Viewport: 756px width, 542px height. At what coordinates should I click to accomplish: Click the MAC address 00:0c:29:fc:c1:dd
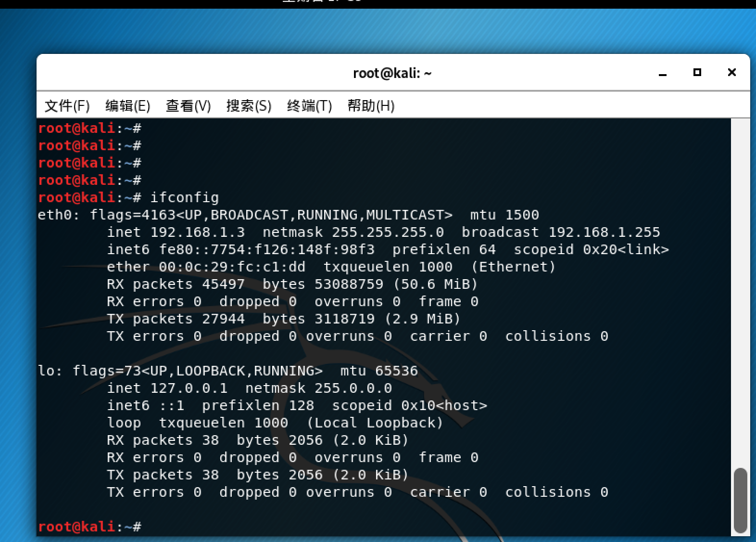point(232,267)
